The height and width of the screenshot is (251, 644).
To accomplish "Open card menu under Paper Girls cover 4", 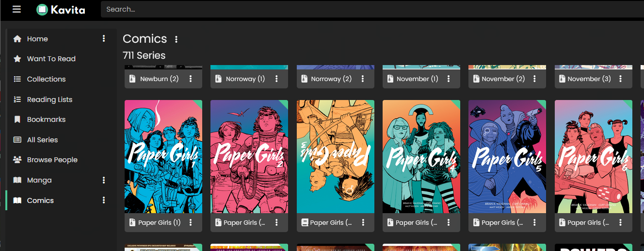I will tap(449, 222).
